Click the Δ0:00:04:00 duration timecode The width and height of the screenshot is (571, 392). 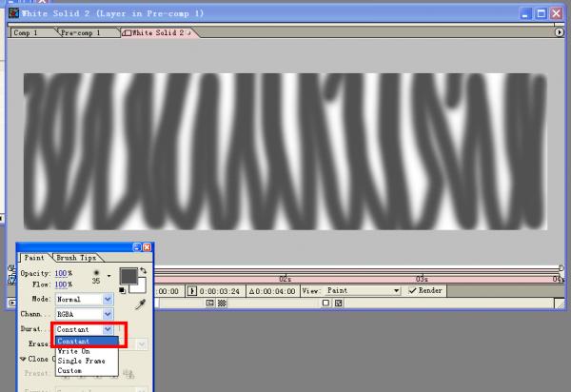tap(272, 291)
